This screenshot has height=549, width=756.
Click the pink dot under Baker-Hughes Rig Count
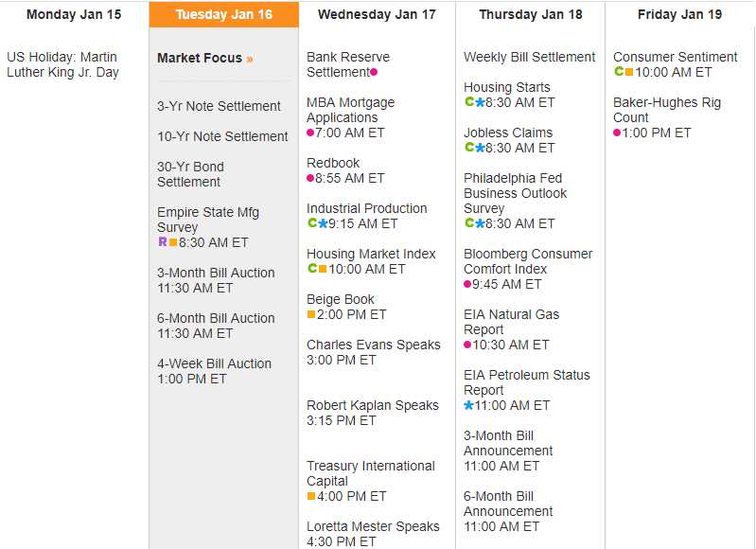point(617,133)
